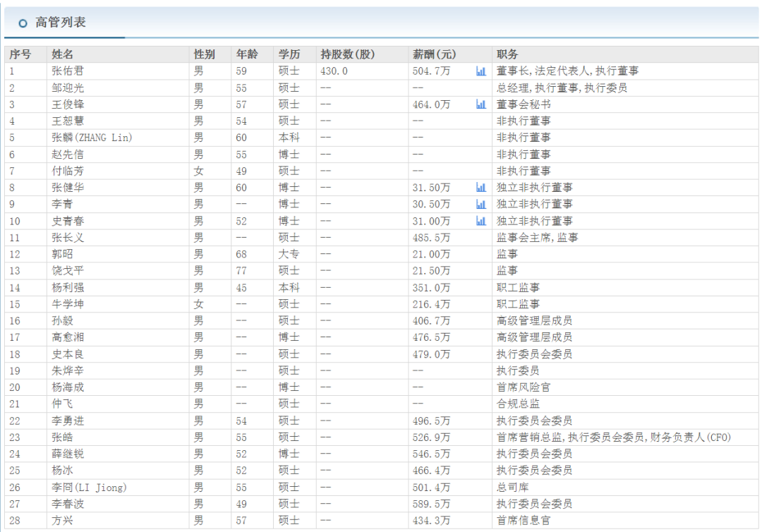Open salary chart icon for 王俊锋
This screenshot has height=532, width=762.
480,104
